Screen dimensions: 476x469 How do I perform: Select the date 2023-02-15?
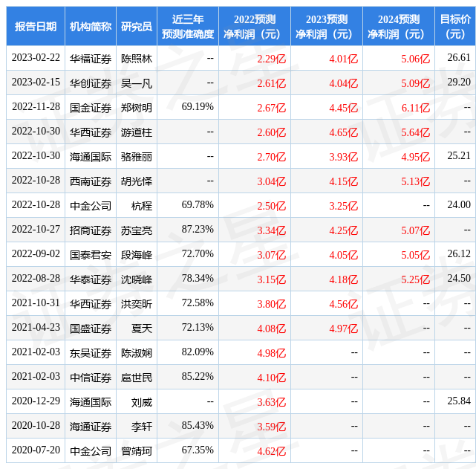click(x=36, y=83)
